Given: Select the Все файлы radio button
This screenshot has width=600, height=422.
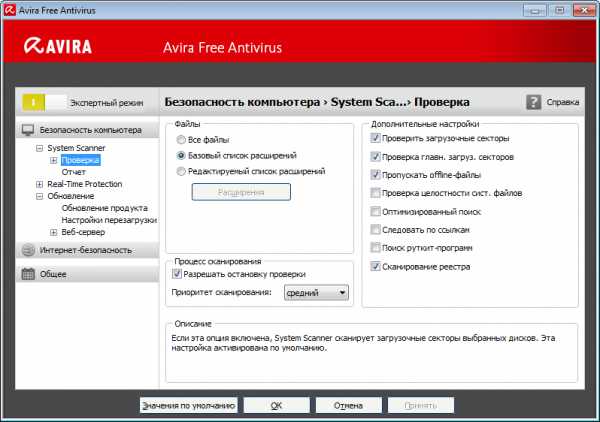Looking at the screenshot, I should point(181,140).
